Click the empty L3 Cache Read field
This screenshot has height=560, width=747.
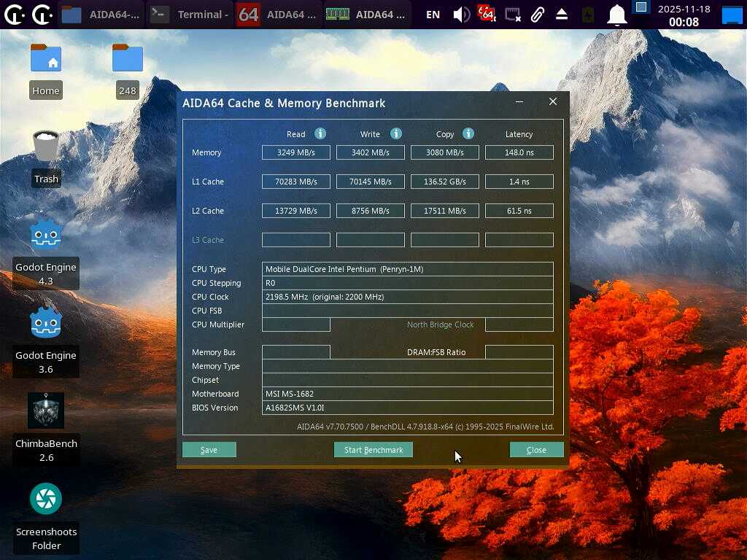296,239
